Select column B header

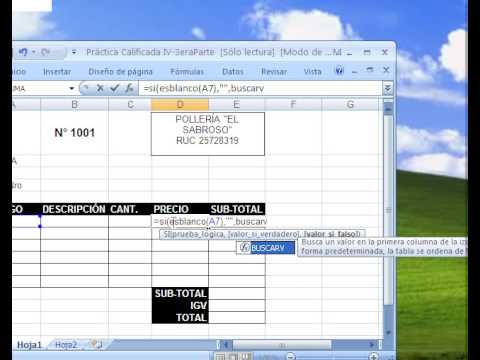(x=74, y=105)
